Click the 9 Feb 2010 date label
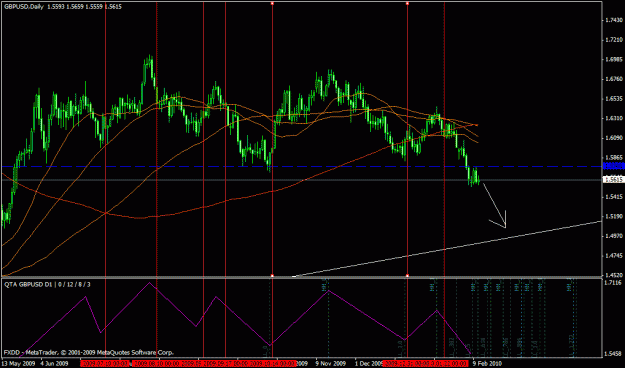This screenshot has width=625, height=368. pyautogui.click(x=486, y=364)
